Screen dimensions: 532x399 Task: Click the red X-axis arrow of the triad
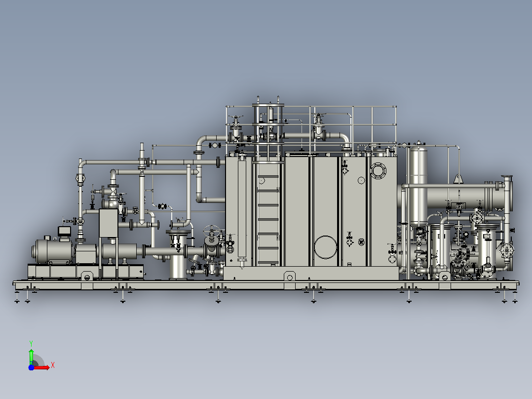click(x=41, y=368)
